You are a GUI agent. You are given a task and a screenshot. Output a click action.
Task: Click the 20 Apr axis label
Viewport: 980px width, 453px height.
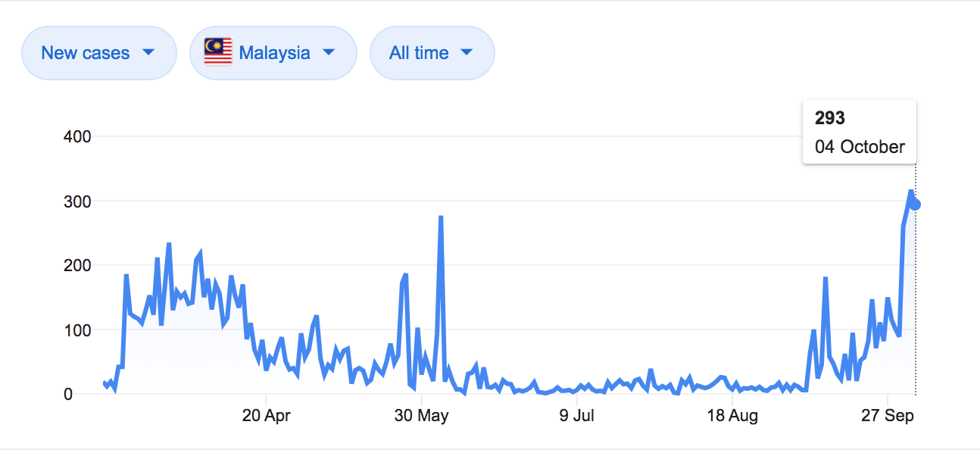tap(267, 416)
